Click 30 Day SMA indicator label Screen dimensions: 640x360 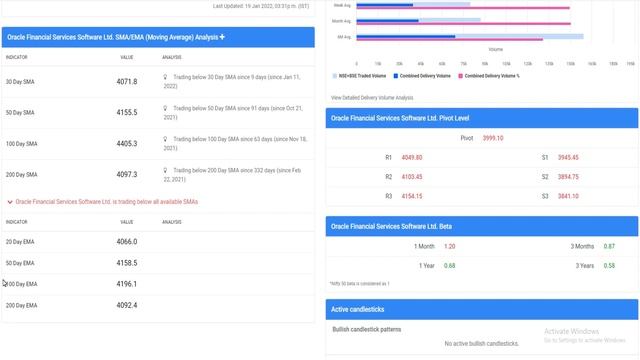20,82
